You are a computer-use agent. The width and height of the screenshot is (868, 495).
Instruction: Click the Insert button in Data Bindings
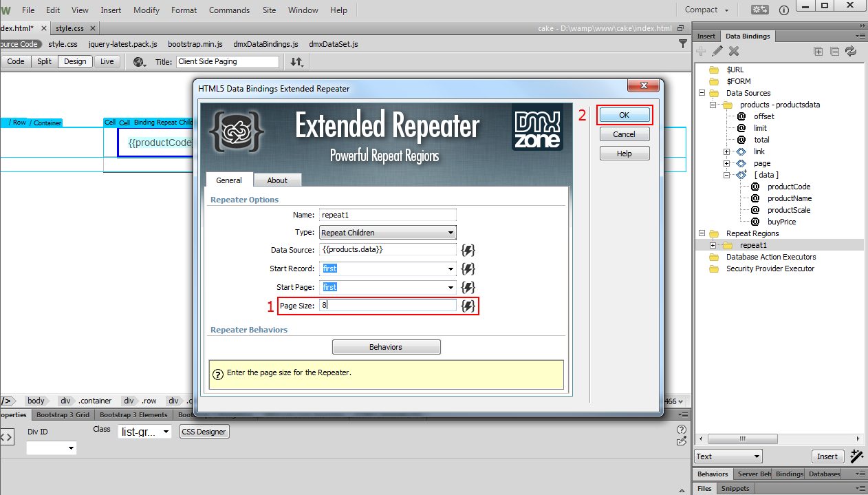pos(827,456)
